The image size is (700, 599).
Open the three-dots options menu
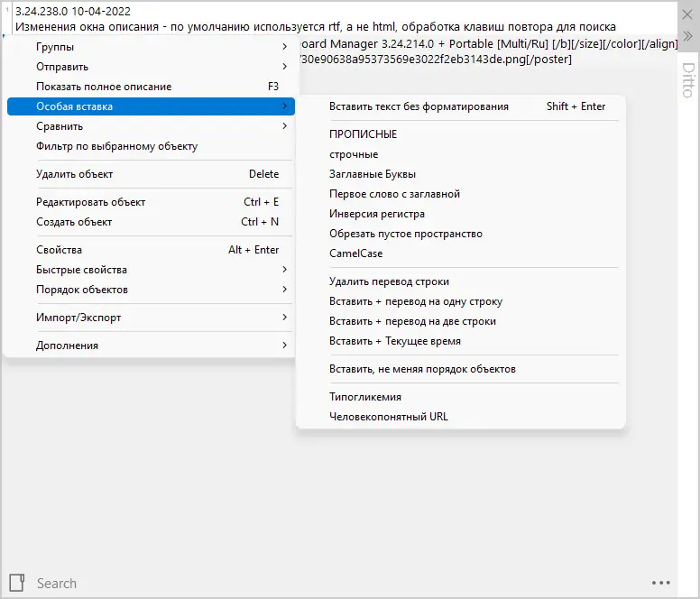(x=660, y=583)
